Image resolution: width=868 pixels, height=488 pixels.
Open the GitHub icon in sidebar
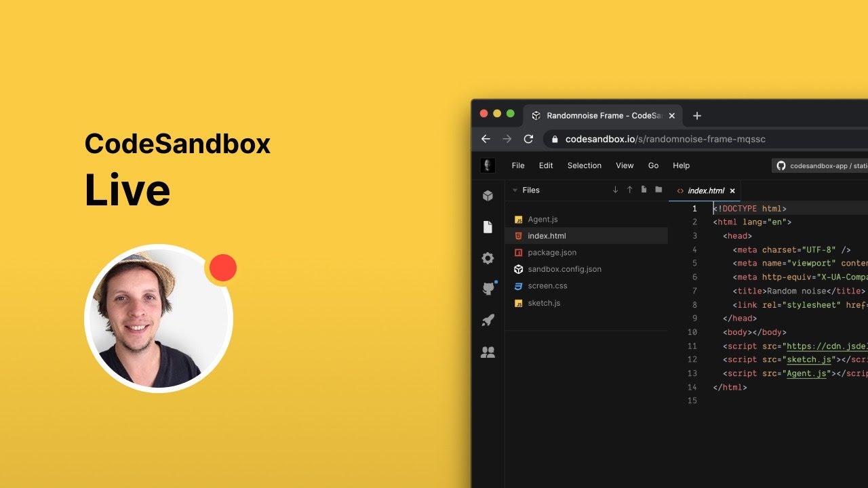[488, 288]
